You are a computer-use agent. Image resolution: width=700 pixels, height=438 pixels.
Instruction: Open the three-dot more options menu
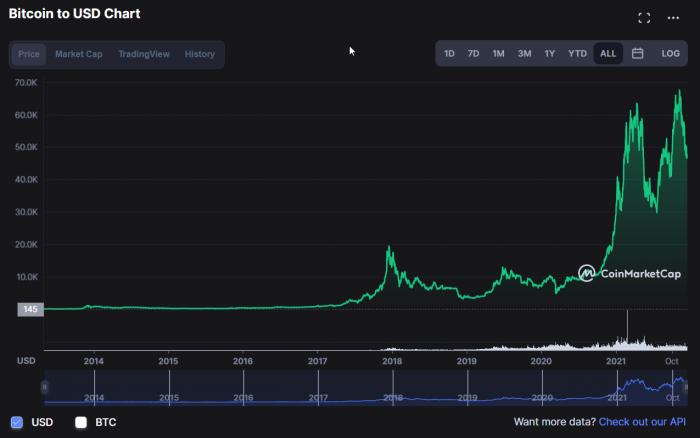673,18
